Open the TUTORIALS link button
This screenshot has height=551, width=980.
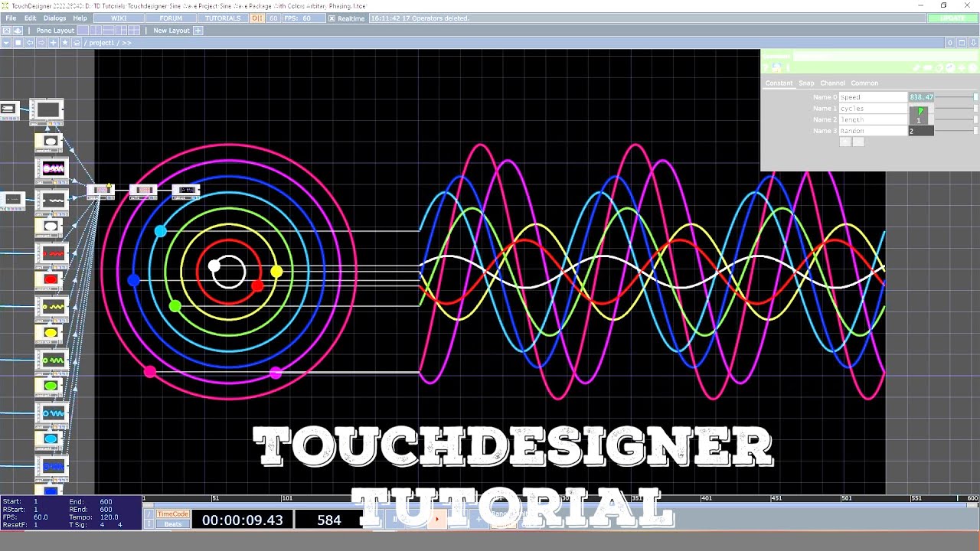(x=223, y=18)
